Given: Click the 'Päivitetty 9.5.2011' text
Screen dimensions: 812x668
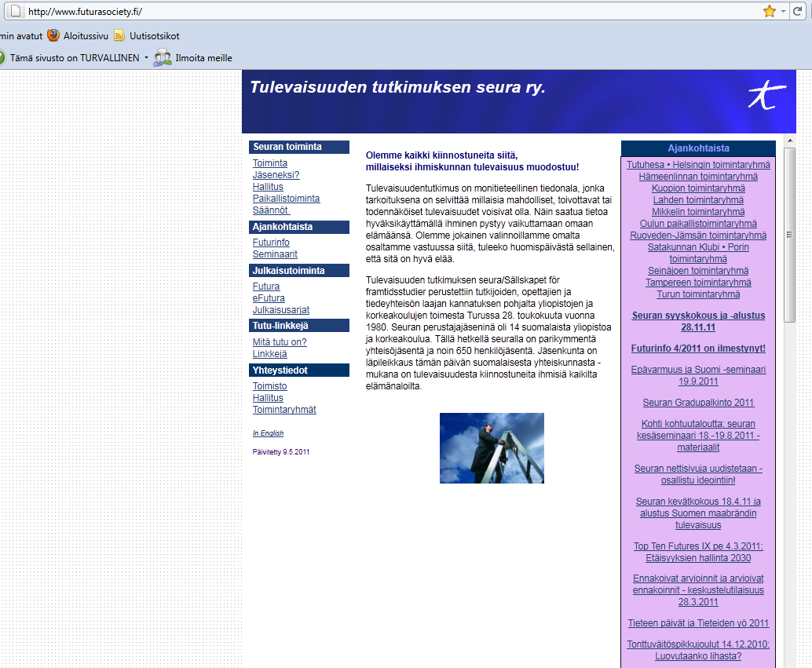Looking at the screenshot, I should click(281, 452).
